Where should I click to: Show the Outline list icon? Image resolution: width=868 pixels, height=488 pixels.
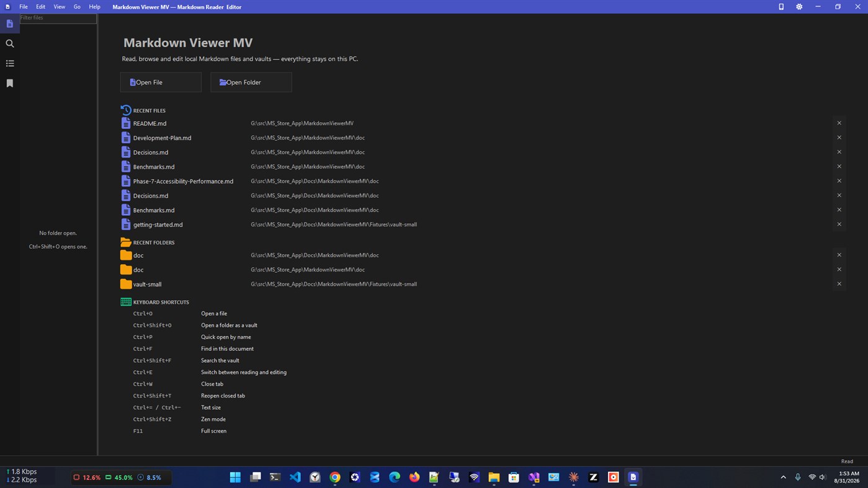(x=10, y=63)
